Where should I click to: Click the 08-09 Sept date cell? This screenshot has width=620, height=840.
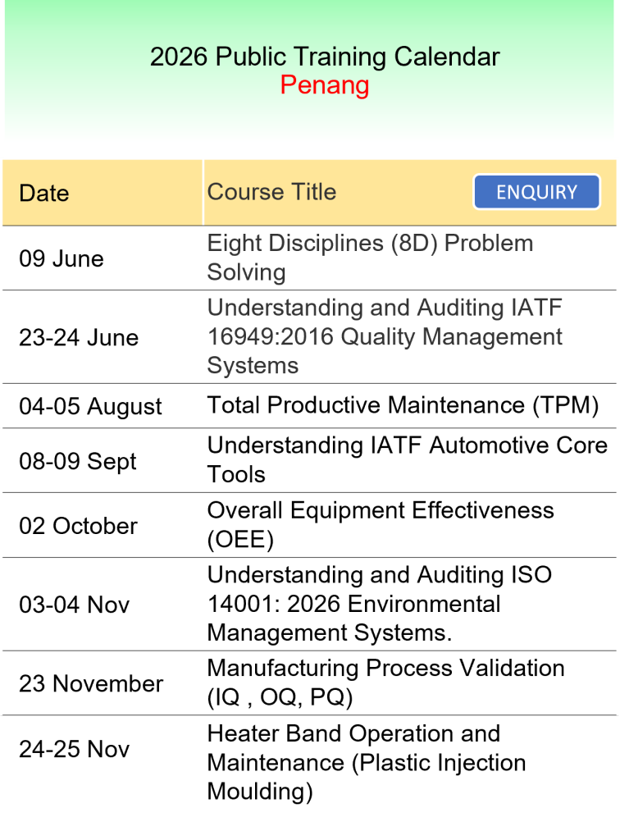pos(78,461)
